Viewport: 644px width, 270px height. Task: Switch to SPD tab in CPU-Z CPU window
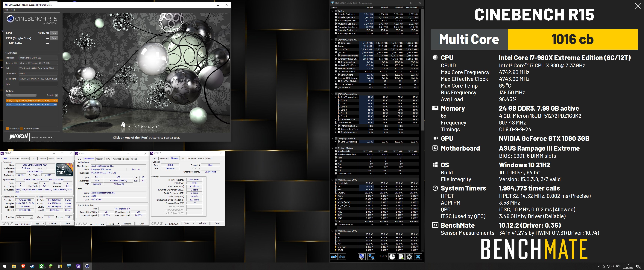click(x=34, y=159)
